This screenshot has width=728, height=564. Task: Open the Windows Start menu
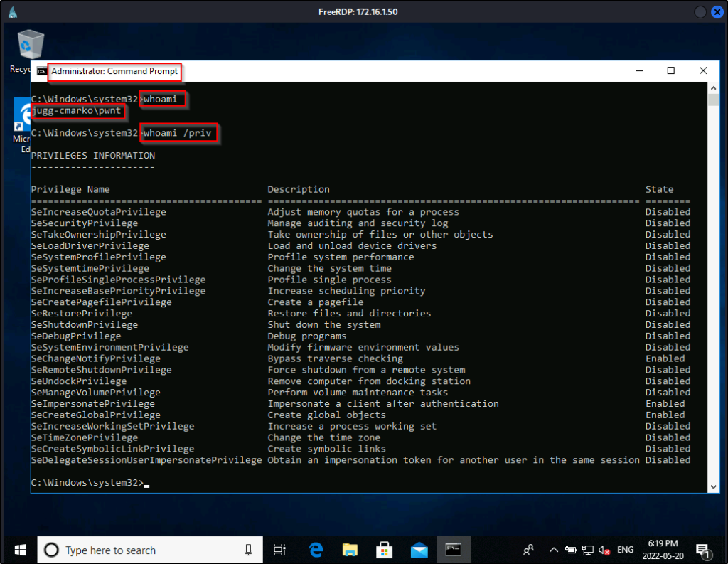tap(19, 549)
